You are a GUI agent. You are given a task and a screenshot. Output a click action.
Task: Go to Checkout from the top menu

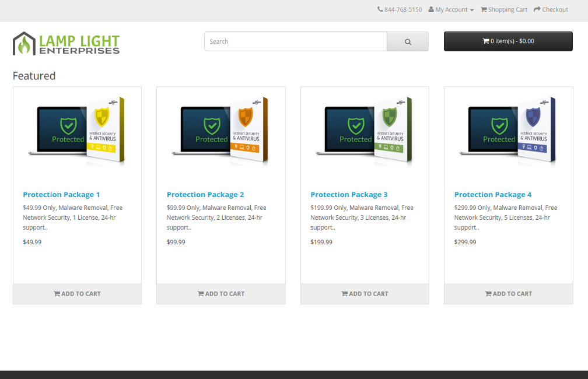[x=555, y=9]
